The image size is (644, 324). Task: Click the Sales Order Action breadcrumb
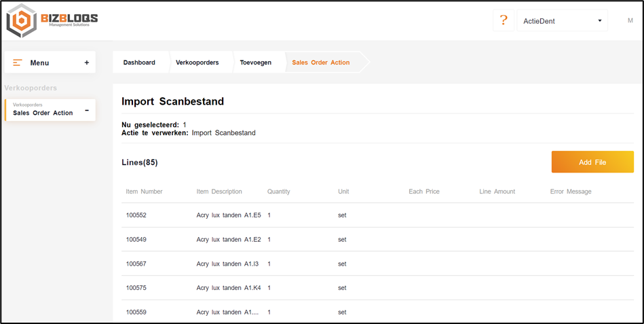(320, 62)
